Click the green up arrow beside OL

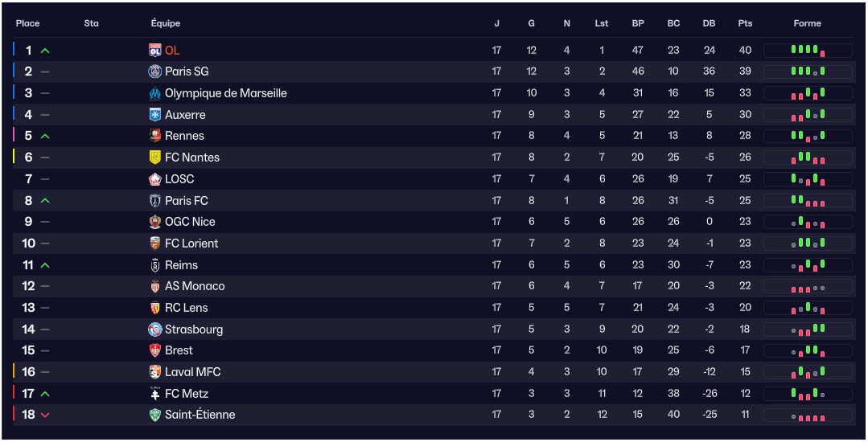click(x=45, y=51)
